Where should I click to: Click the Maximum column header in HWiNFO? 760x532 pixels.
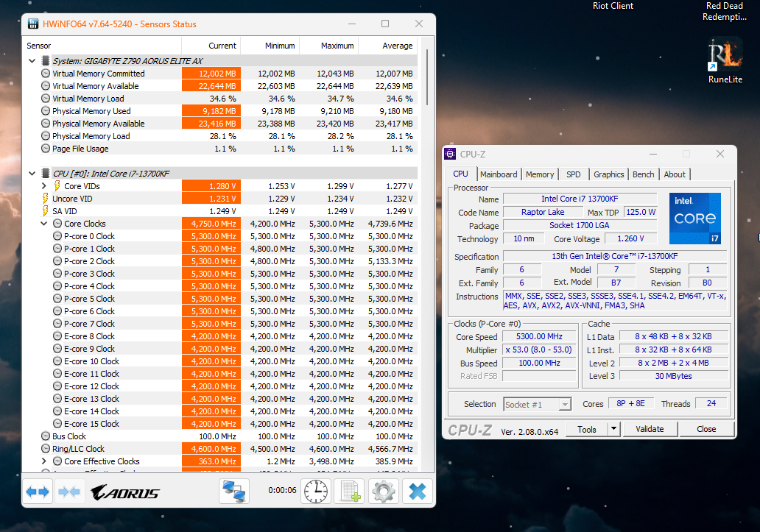(x=329, y=46)
